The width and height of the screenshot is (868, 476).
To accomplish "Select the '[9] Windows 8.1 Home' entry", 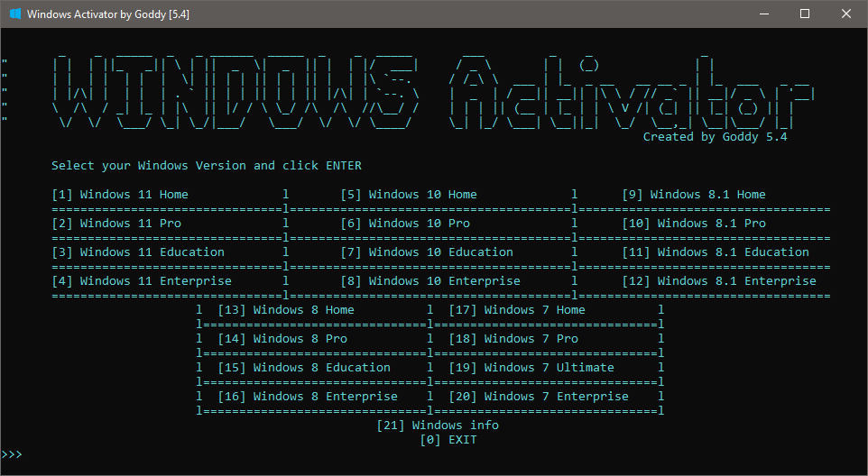I will pos(694,195).
